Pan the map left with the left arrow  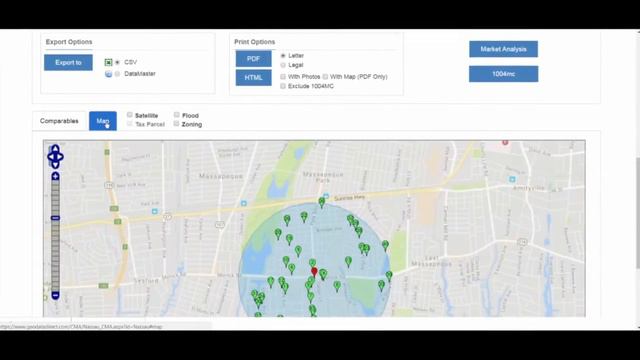coord(50,156)
